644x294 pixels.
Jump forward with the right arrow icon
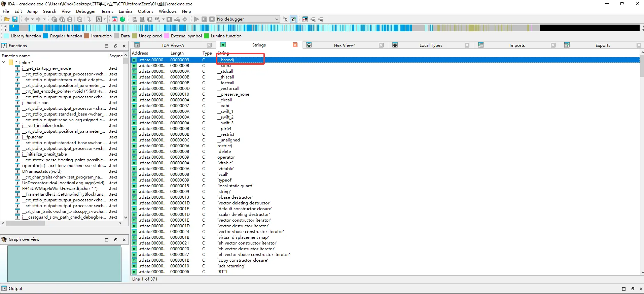click(x=38, y=19)
